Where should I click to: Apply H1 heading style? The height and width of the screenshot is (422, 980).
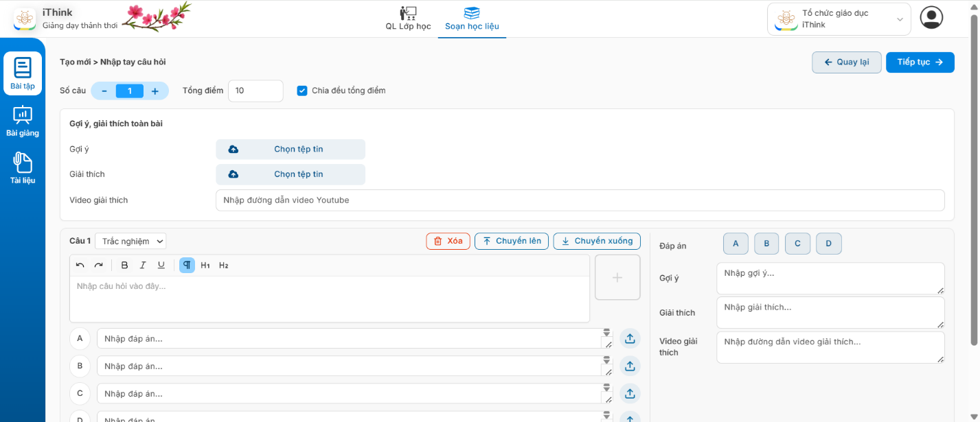point(205,266)
